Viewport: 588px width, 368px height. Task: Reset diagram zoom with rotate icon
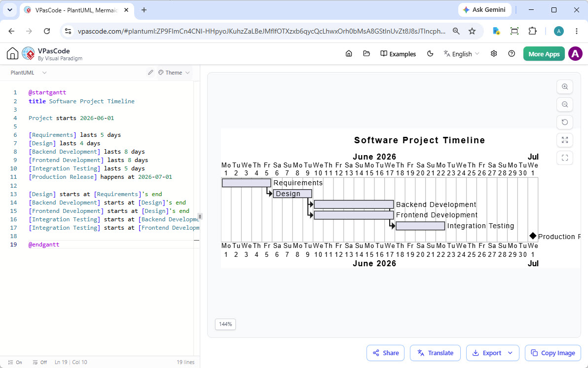[565, 122]
